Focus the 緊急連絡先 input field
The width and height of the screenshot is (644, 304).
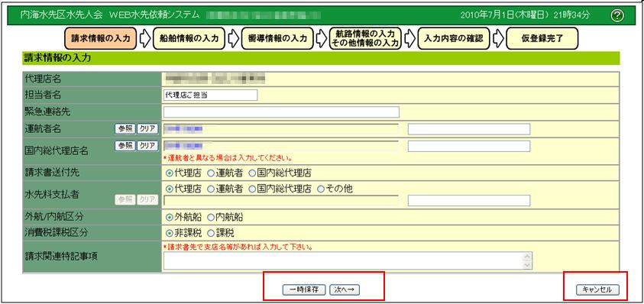click(x=281, y=112)
